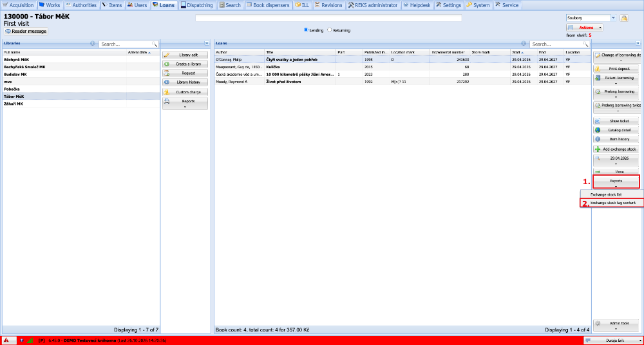Viewport: 644px width, 345px height.
Task: Open the Book dispensers tab
Action: pos(269,5)
